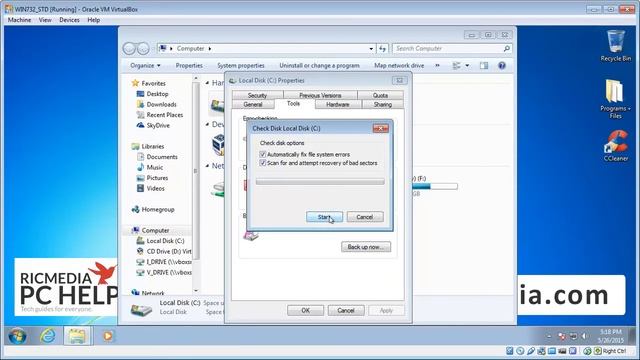The image size is (640, 360).
Task: Switch to the Hardware tab
Action: [x=338, y=104]
